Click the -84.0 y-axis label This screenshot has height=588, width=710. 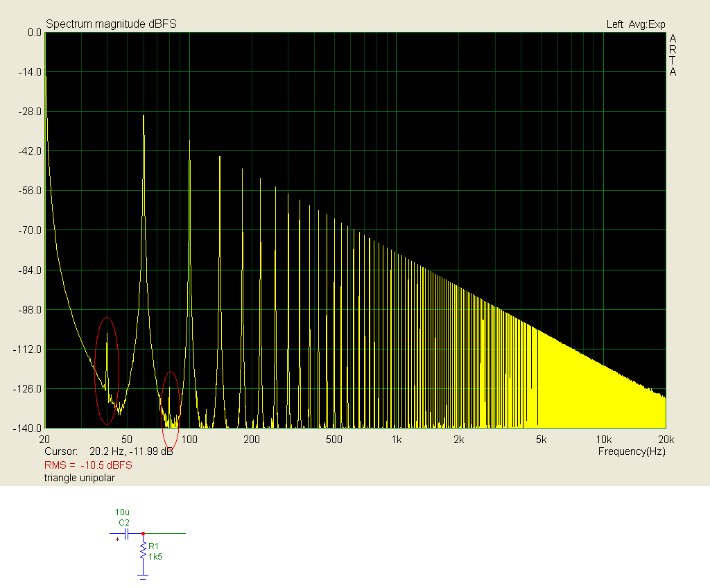coord(30,270)
